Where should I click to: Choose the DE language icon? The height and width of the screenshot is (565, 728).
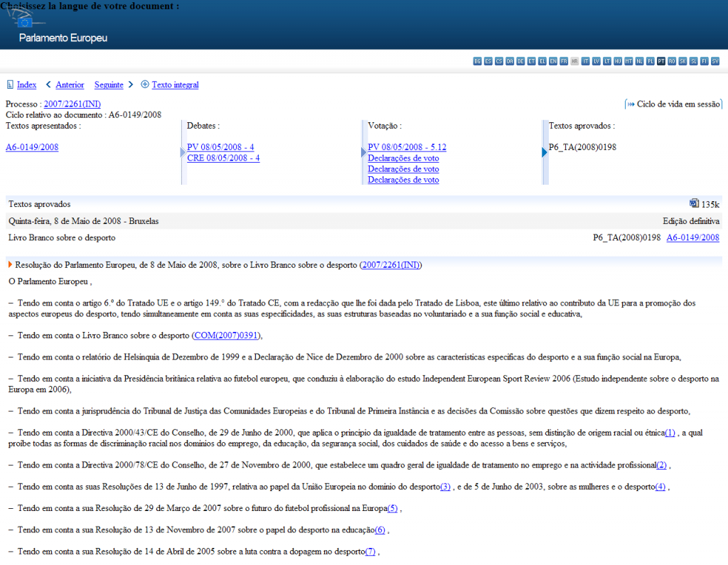[521, 61]
